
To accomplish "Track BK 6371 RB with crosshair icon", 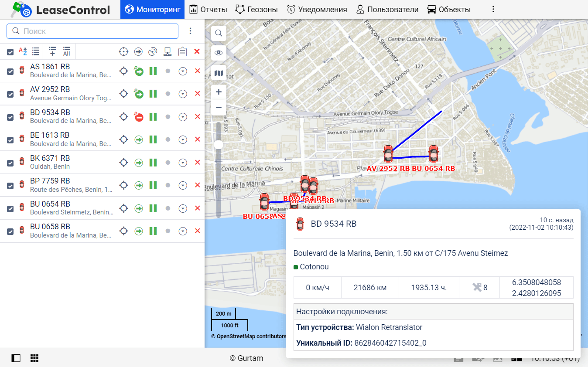I will tap(124, 162).
